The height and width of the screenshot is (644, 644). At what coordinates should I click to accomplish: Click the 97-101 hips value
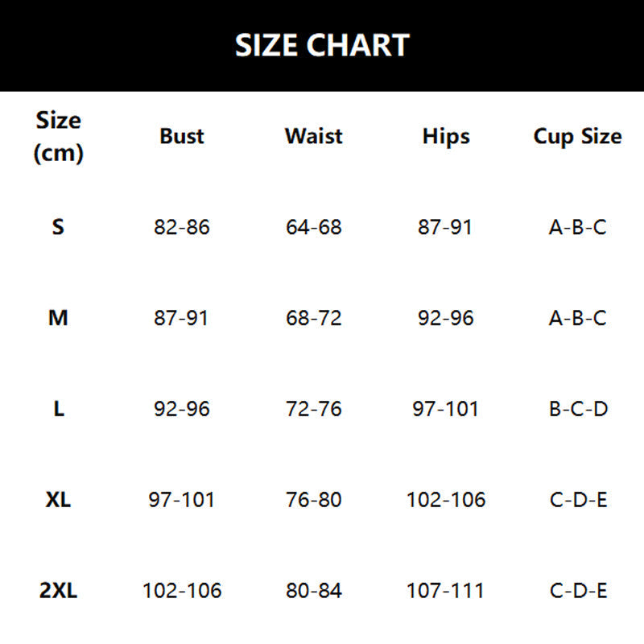pos(446,409)
